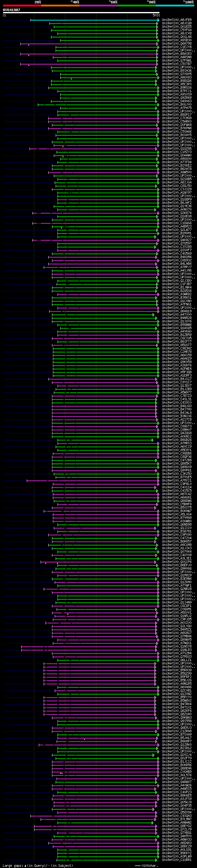Click the label UniRef100_C7BTZ3
197x868 pixels.
tap(177, 396)
